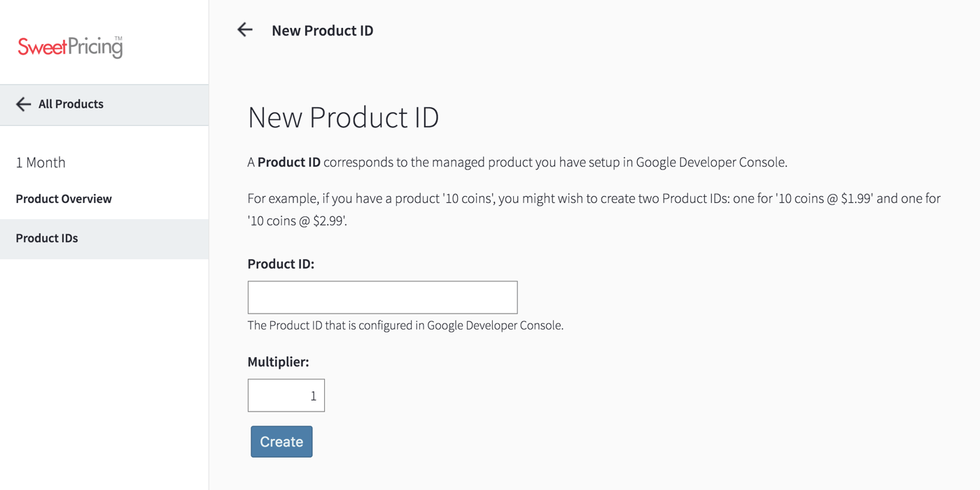The width and height of the screenshot is (980, 490).
Task: Click the Product ID field label
Action: 281,264
